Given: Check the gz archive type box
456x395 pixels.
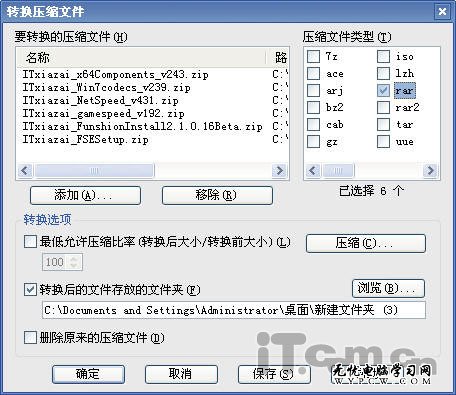Looking at the screenshot, I should pos(313,141).
